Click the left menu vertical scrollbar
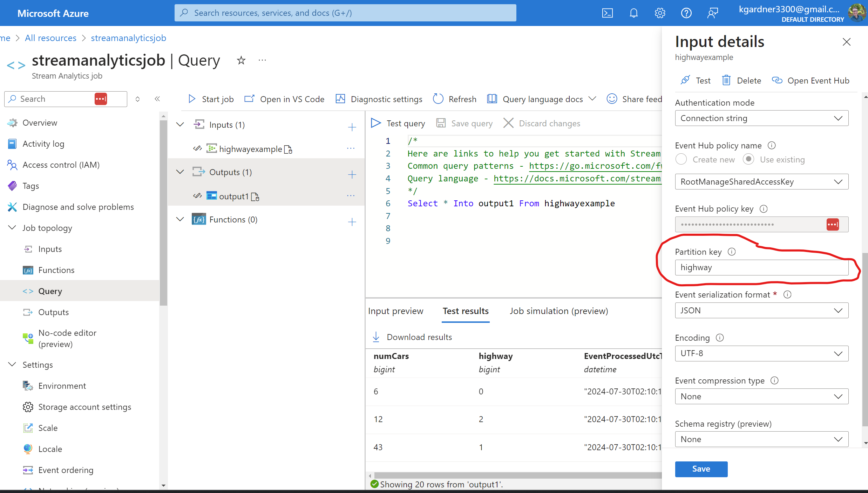 click(163, 212)
